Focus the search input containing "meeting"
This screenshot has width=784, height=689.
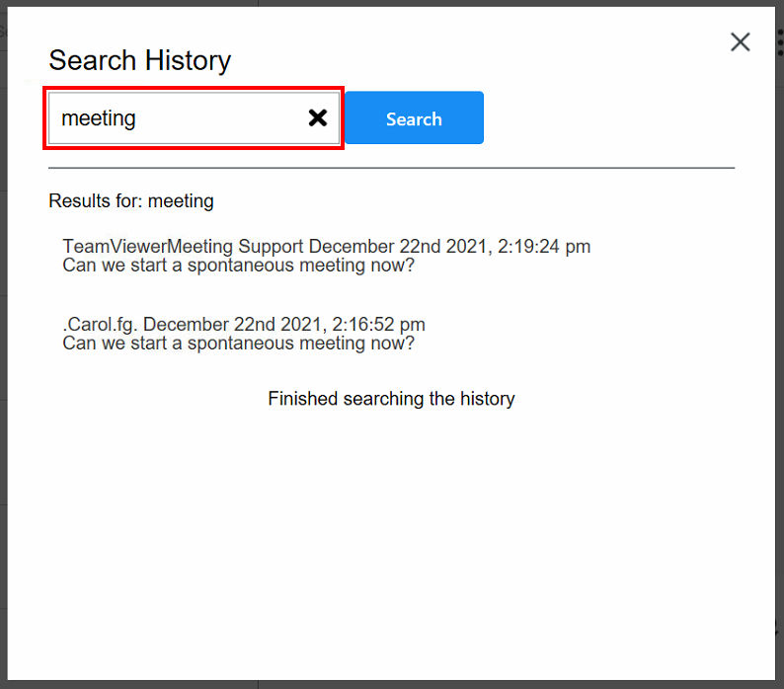[x=194, y=118]
